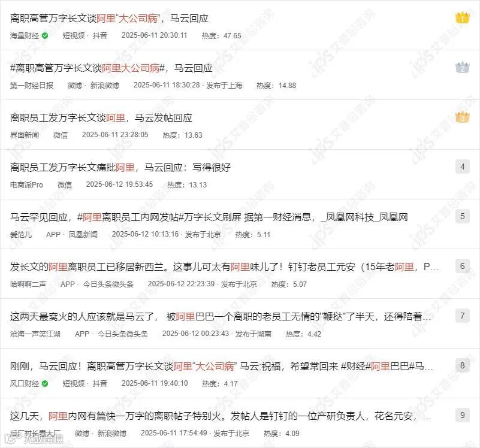Click source name 后厂村长看大厂
This screenshot has height=448, width=480.
(x=35, y=433)
